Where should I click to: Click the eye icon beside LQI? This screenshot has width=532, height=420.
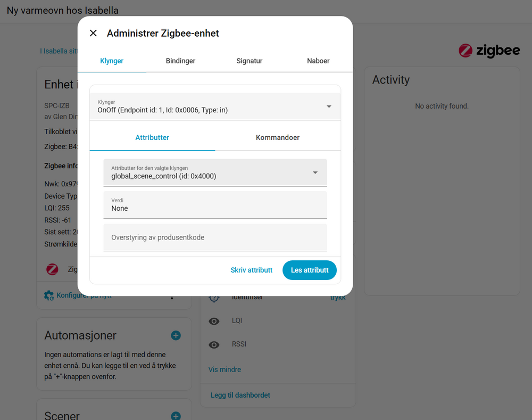pos(214,321)
